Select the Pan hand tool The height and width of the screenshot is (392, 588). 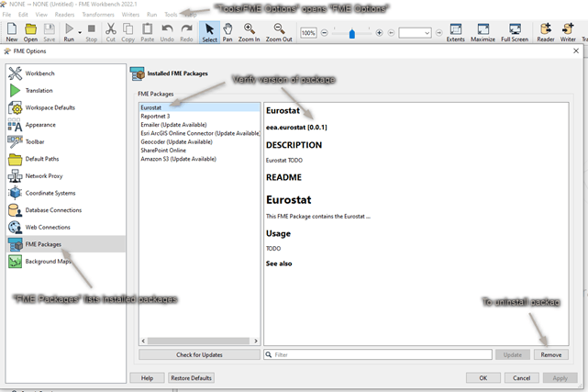(227, 31)
